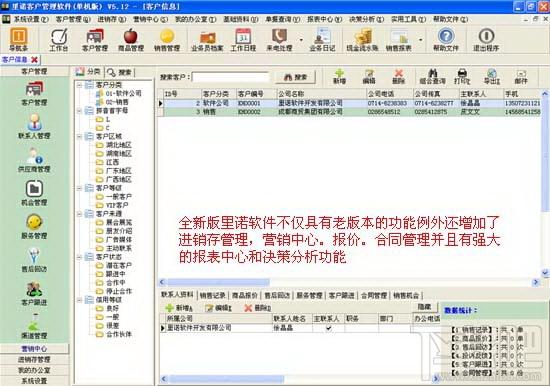The image size is (550, 386).
Task: Open the 工作台 workbench toolbar icon
Action: click(59, 40)
